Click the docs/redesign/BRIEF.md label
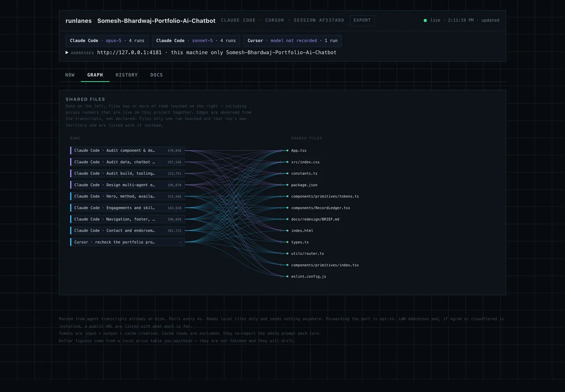The width and height of the screenshot is (565, 392). (315, 219)
